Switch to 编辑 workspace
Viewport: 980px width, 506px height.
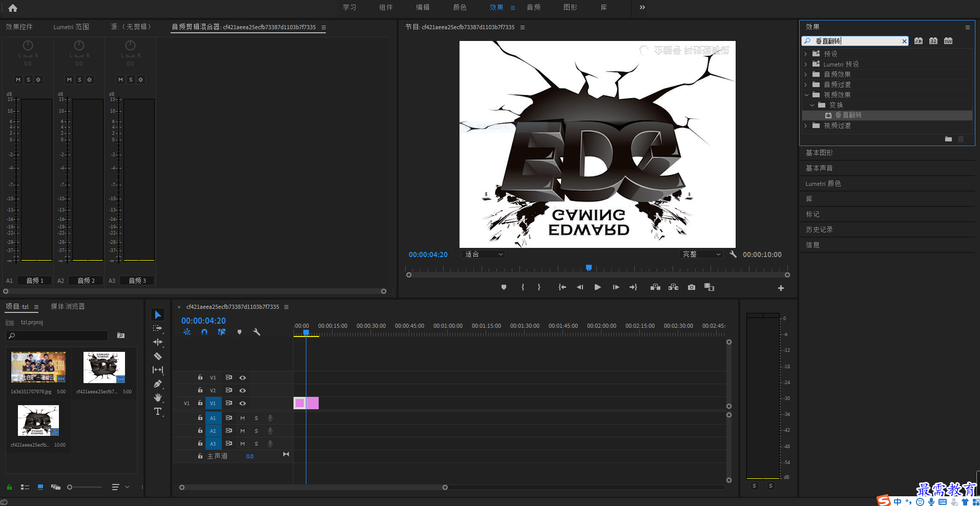[423, 7]
